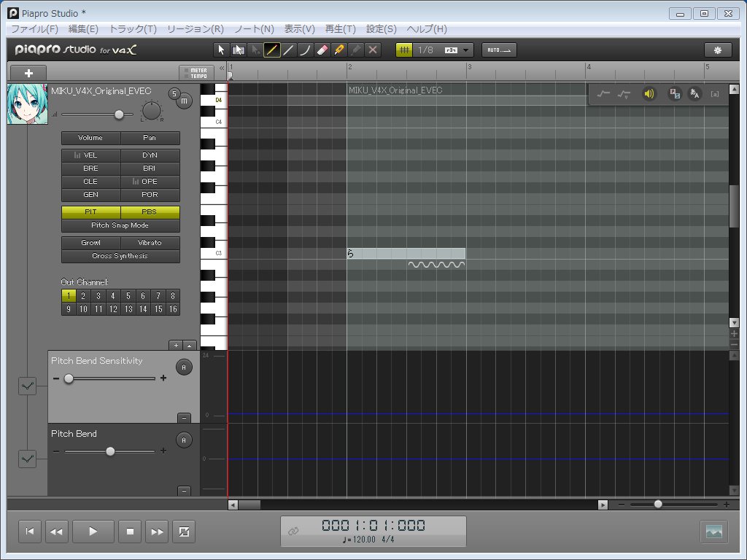This screenshot has width=747, height=560.
Task: Select the CLE parameter
Action: point(90,182)
